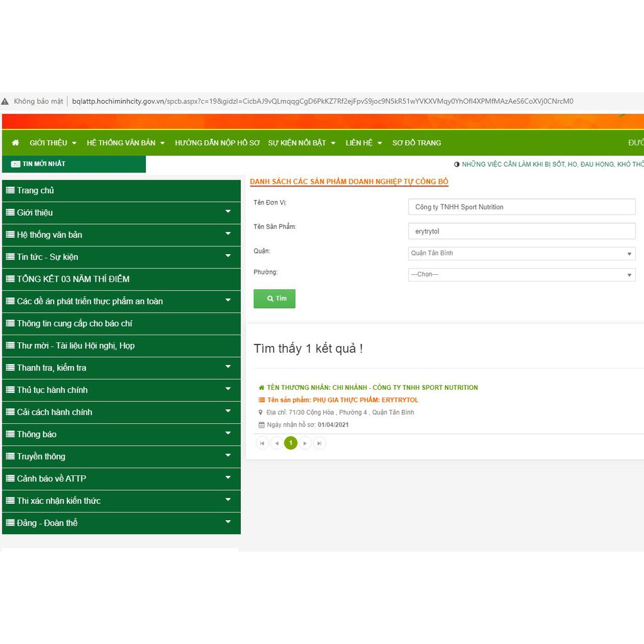Jump to last results page icon
This screenshot has height=644, width=644.
[319, 443]
